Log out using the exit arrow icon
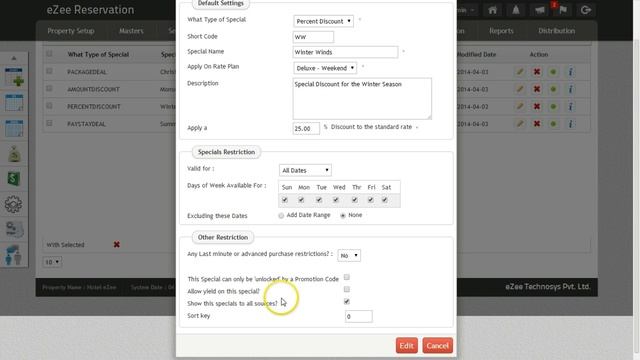640x360 pixels. click(x=586, y=10)
